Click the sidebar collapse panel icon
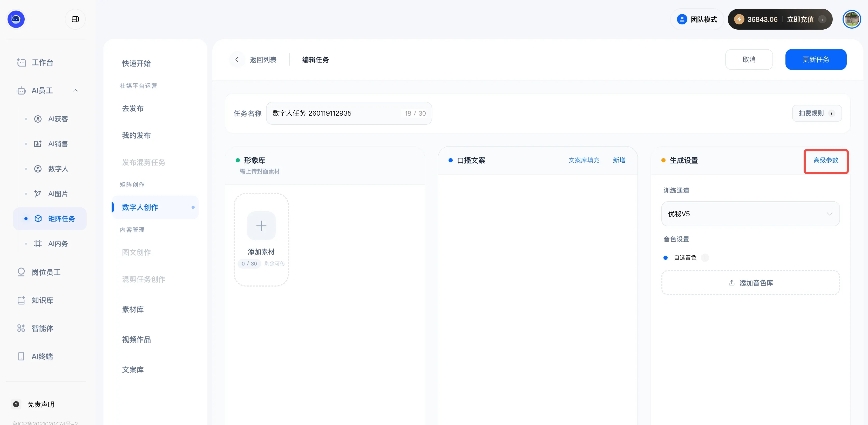The width and height of the screenshot is (868, 425). [75, 19]
